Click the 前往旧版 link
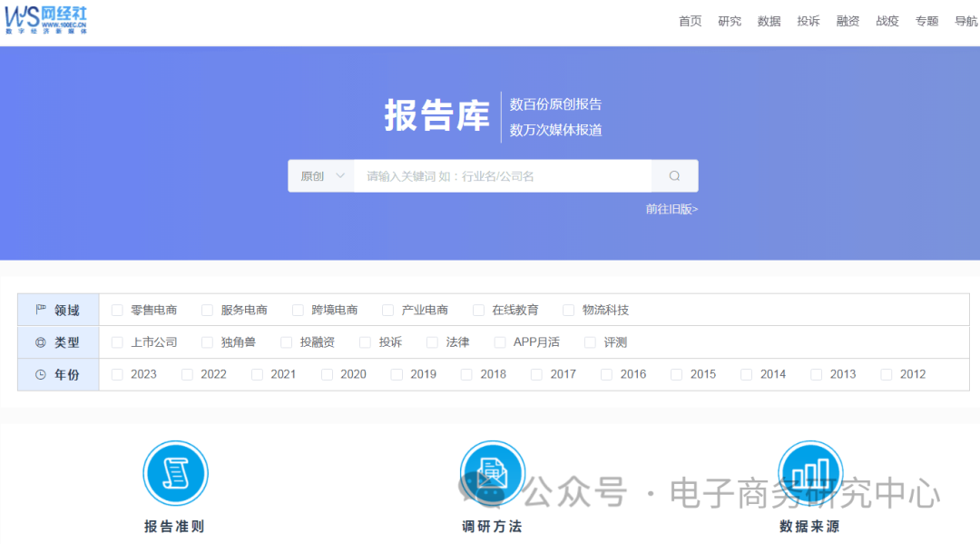The image size is (980, 544). [670, 209]
